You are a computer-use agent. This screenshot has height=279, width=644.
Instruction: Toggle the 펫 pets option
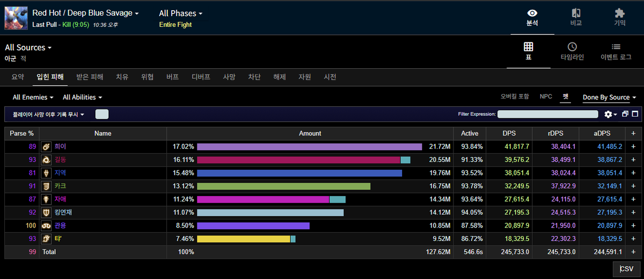566,97
